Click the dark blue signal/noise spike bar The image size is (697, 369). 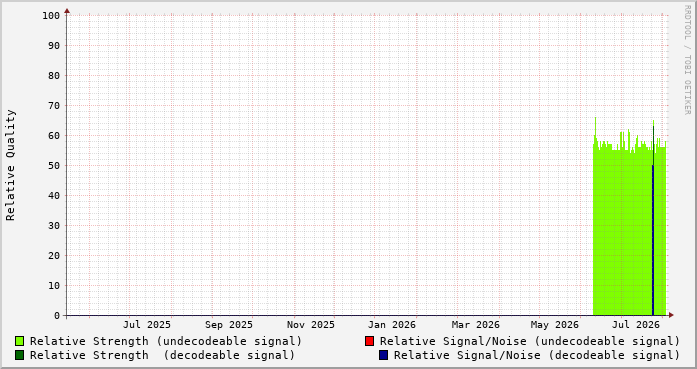tap(653, 240)
